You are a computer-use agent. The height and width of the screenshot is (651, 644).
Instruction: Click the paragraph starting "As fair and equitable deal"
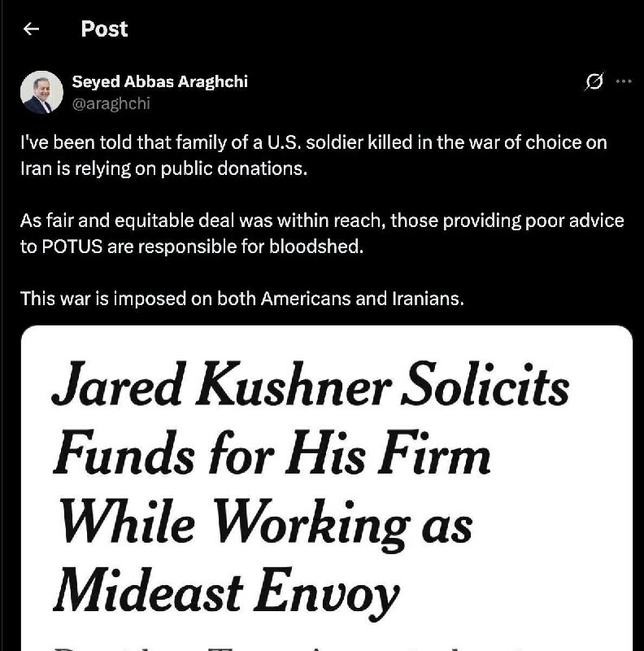tap(321, 234)
